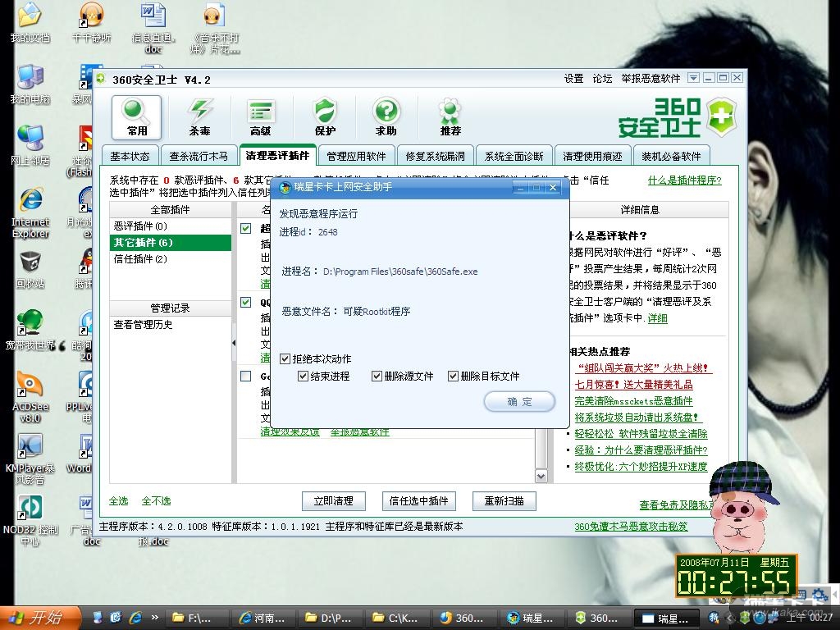Launch 千千静听 from the desktop
The image size is (840, 630).
click(x=91, y=22)
